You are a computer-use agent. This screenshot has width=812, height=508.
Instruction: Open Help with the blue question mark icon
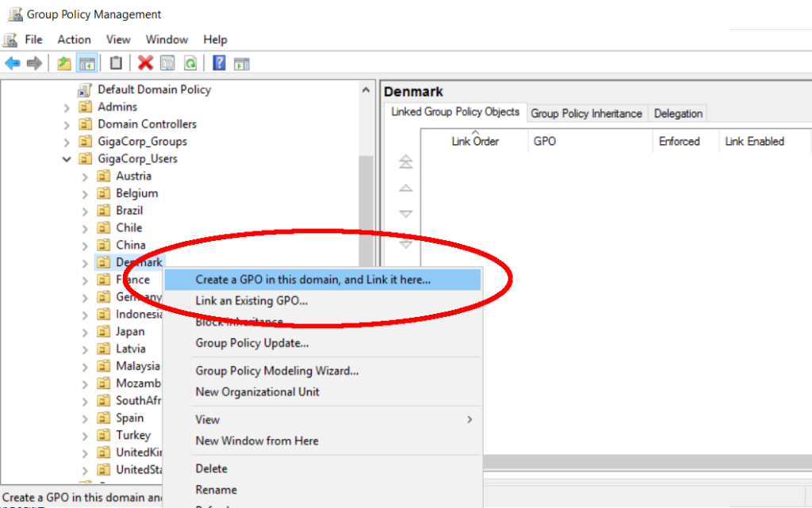pyautogui.click(x=219, y=63)
